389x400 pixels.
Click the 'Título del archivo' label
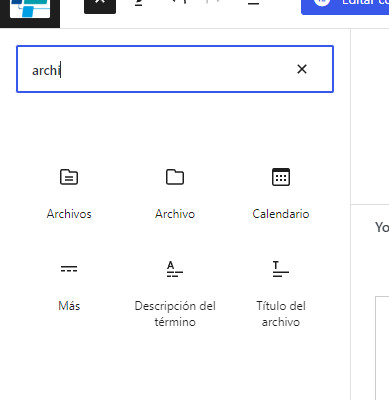coord(281,314)
